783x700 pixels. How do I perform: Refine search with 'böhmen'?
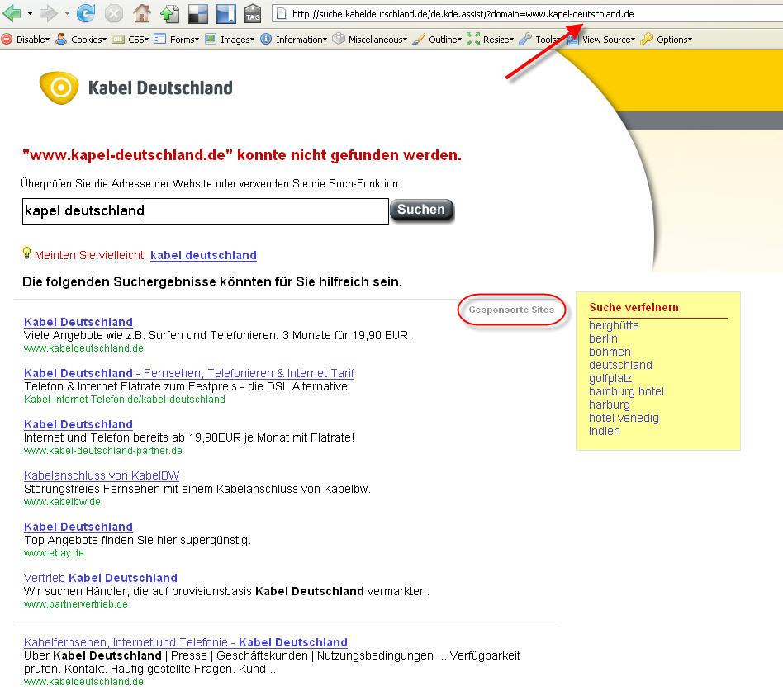(x=610, y=352)
